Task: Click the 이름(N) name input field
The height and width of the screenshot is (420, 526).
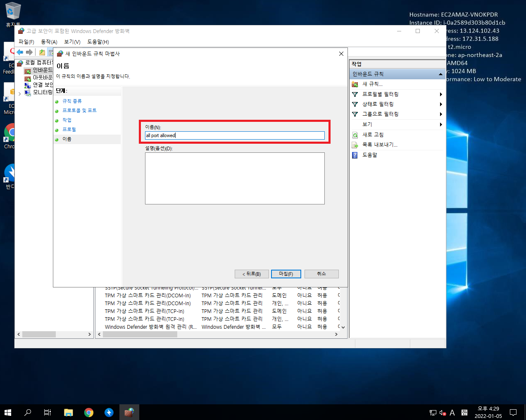Action: tap(235, 135)
